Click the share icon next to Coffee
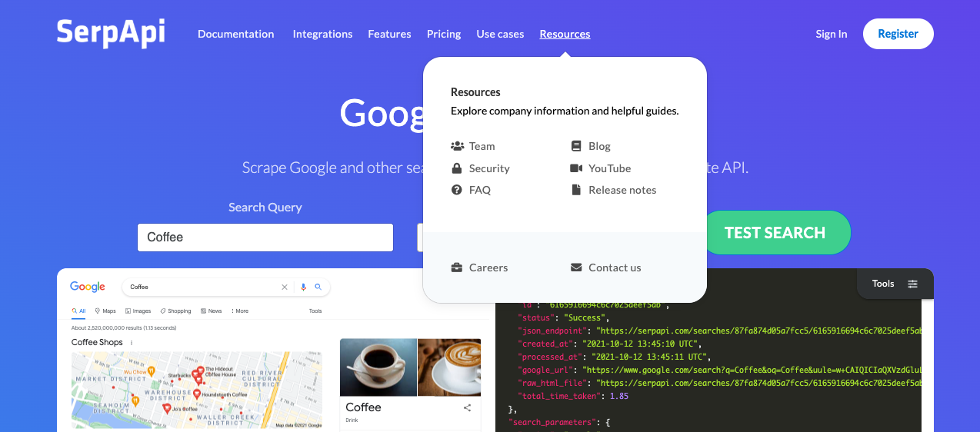Viewport: 980px width, 432px height. 467,408
